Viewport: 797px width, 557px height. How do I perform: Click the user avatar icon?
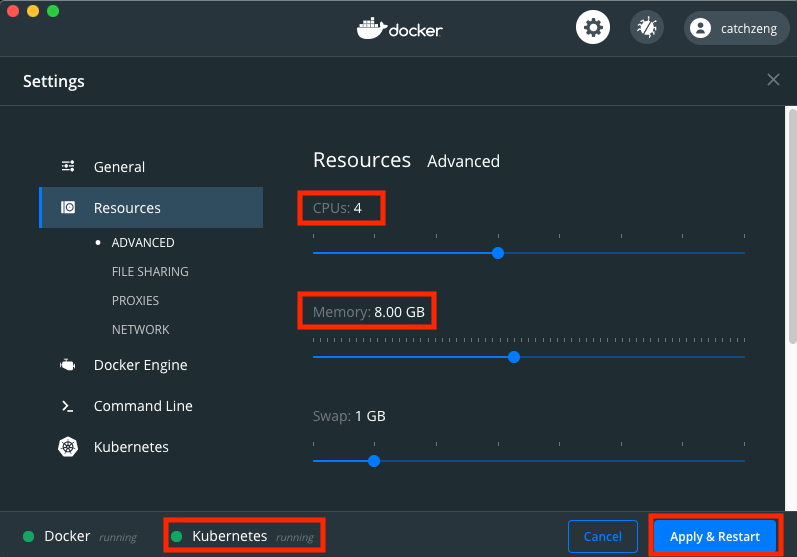point(700,28)
